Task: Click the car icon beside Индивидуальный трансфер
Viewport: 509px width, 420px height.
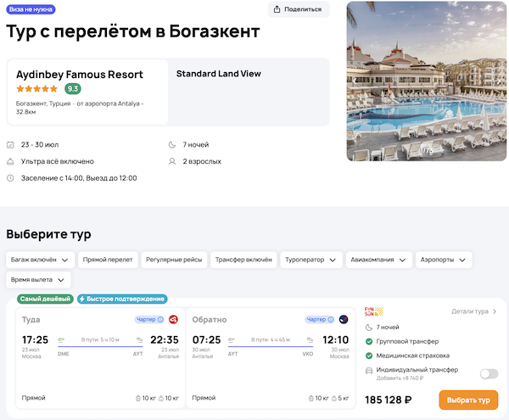Action: point(368,371)
